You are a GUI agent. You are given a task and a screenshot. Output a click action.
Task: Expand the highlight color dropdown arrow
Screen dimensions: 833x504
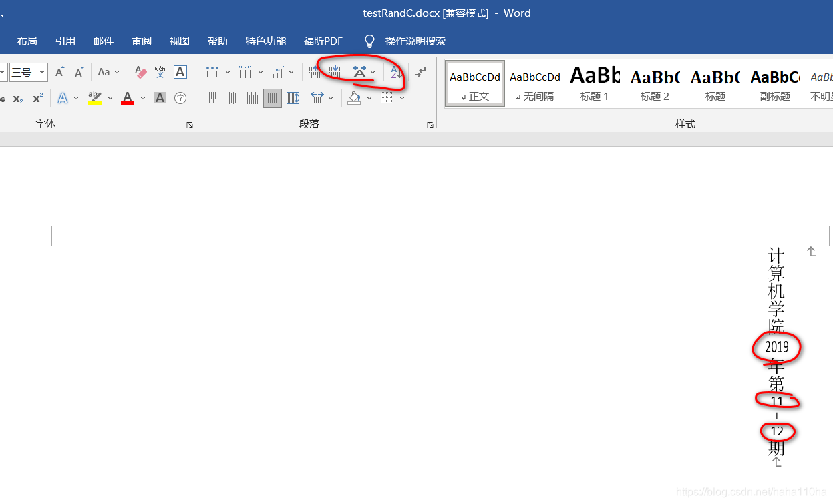(110, 98)
